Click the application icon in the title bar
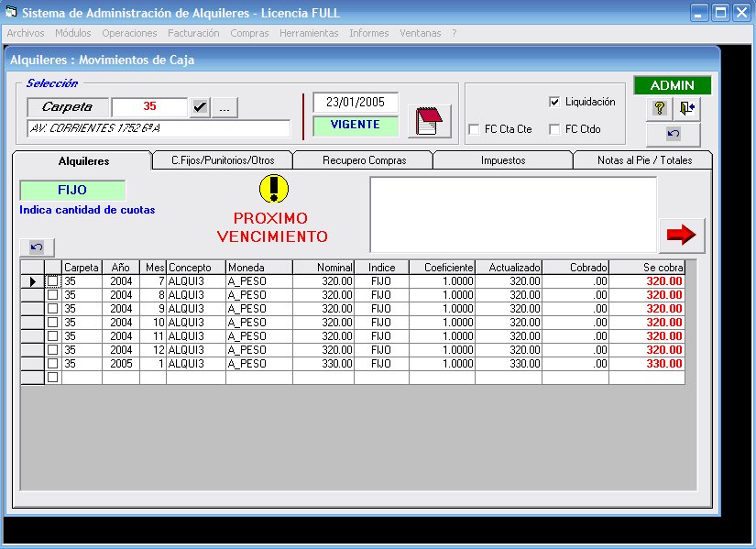Viewport: 756px width, 549px height. coord(11,12)
